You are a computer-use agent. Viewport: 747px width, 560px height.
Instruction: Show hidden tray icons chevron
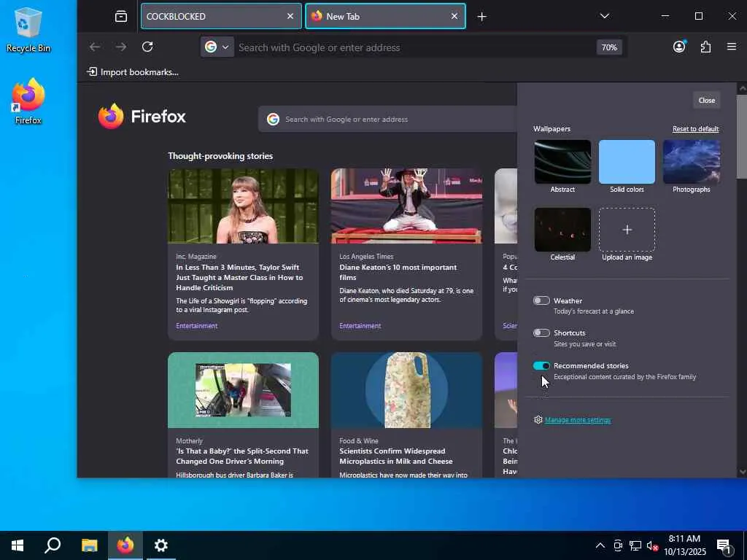pos(600,545)
